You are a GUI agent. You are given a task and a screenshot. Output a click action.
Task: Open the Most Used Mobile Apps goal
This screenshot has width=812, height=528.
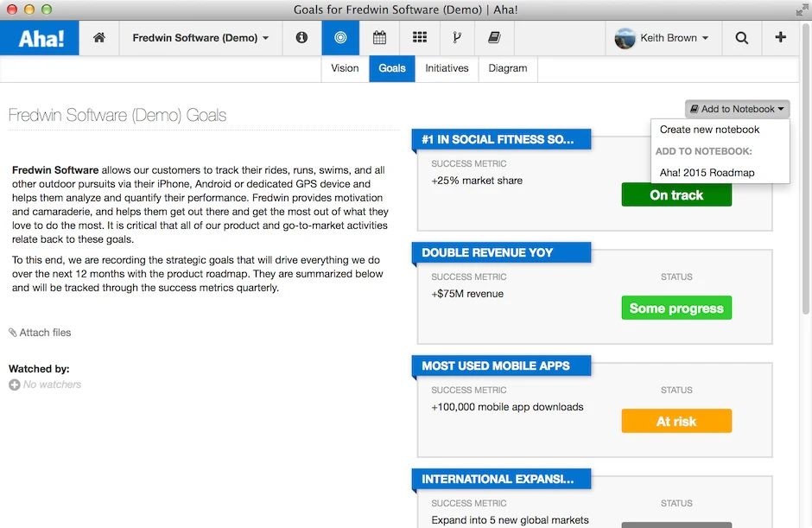point(501,366)
